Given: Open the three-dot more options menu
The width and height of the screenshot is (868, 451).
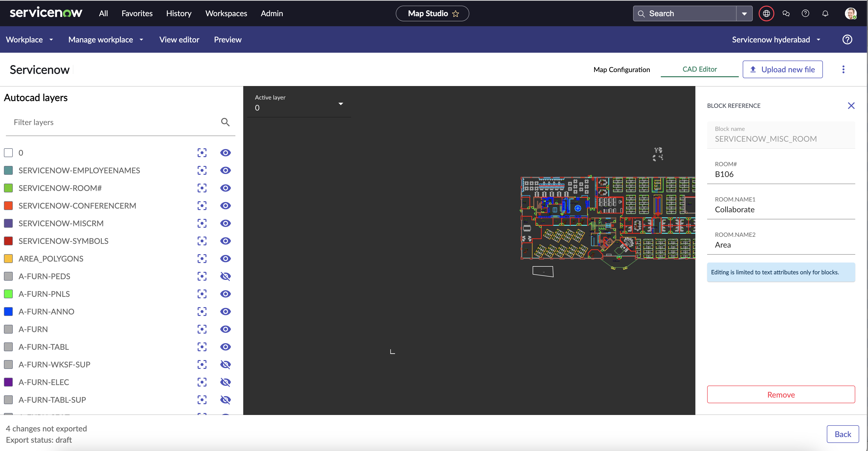Looking at the screenshot, I should tap(843, 69).
